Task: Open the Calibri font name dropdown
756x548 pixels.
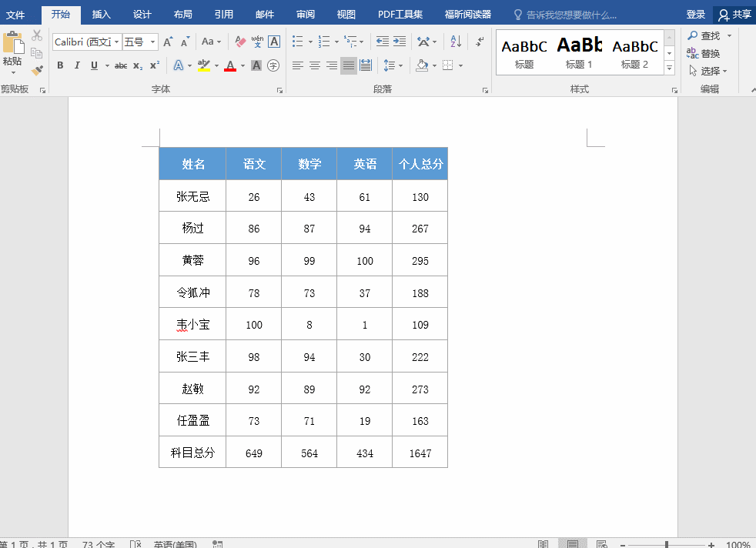Action: 117,42
